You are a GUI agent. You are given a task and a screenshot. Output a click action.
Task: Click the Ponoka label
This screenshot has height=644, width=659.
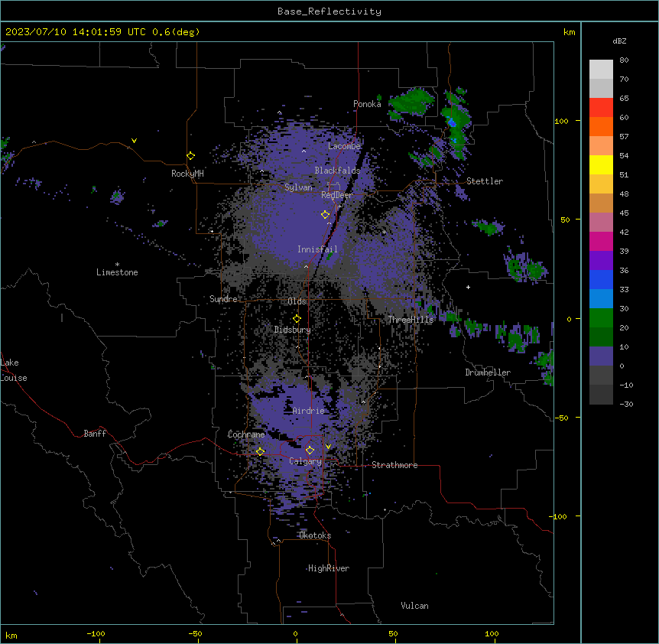(x=367, y=104)
